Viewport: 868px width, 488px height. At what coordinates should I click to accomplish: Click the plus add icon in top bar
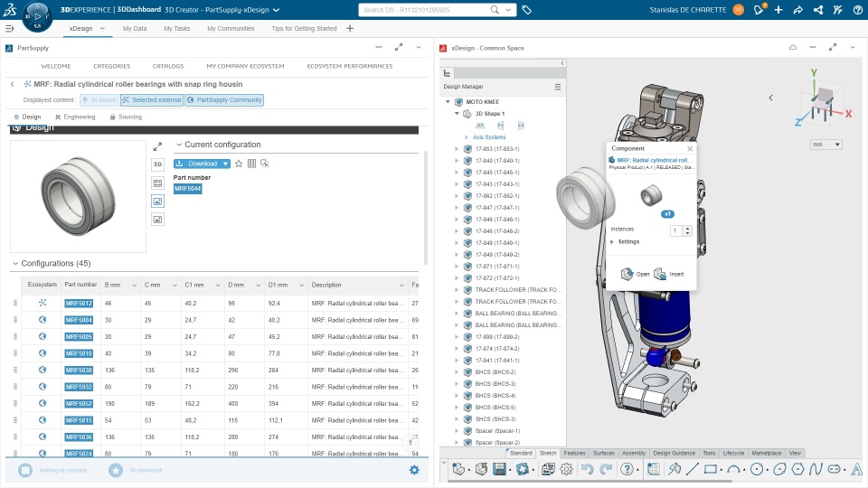(x=778, y=10)
